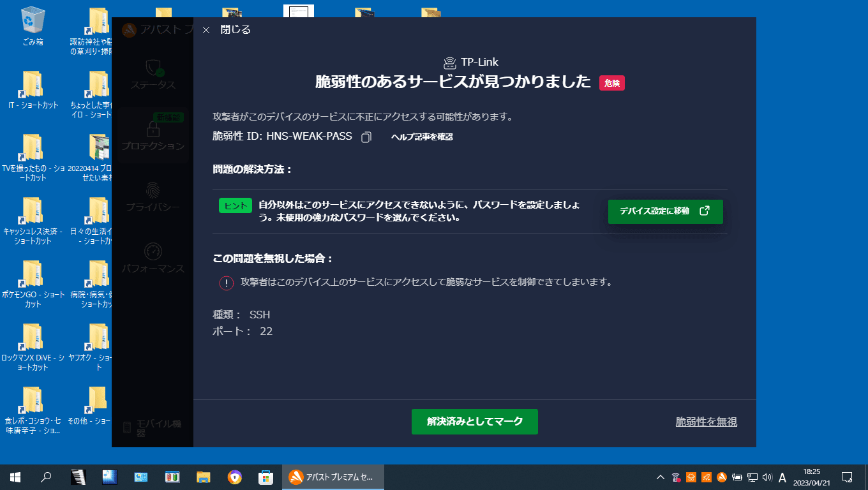
Task: Select the 病院・病気 shortcut folder
Action: pos(91,284)
